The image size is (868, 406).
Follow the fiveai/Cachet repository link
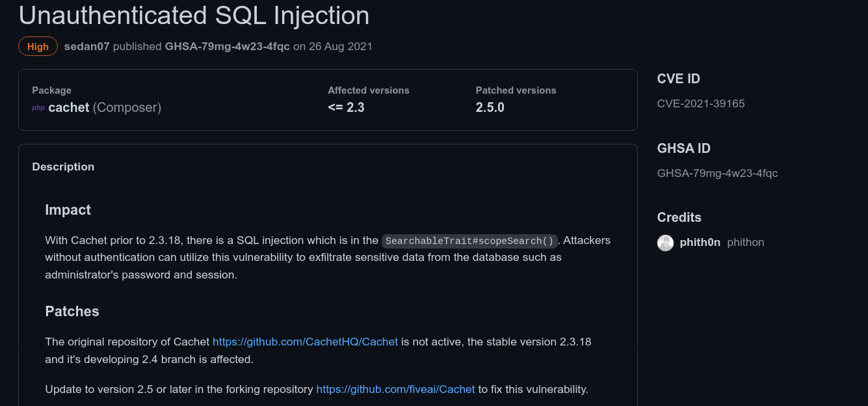pyautogui.click(x=395, y=389)
